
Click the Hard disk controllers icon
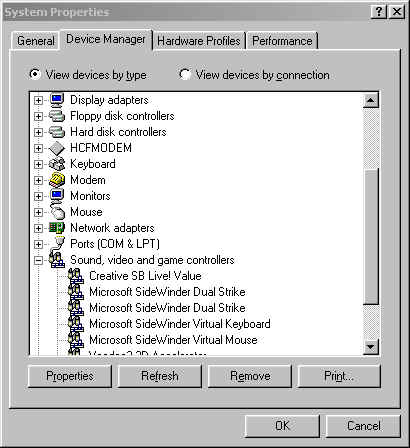pyautogui.click(x=57, y=132)
